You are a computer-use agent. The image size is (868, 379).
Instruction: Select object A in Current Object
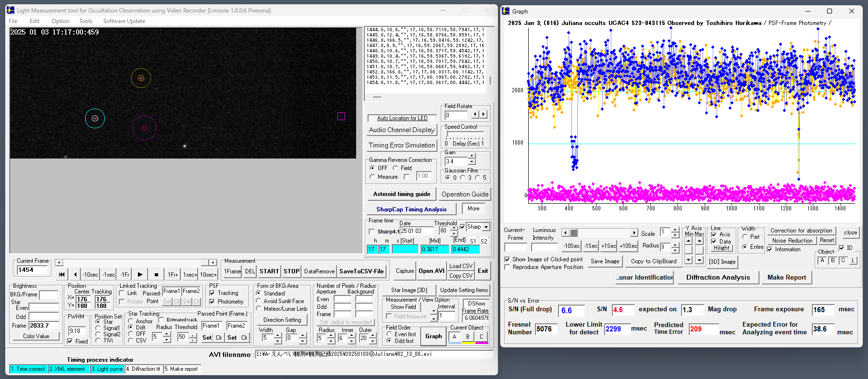click(x=454, y=337)
